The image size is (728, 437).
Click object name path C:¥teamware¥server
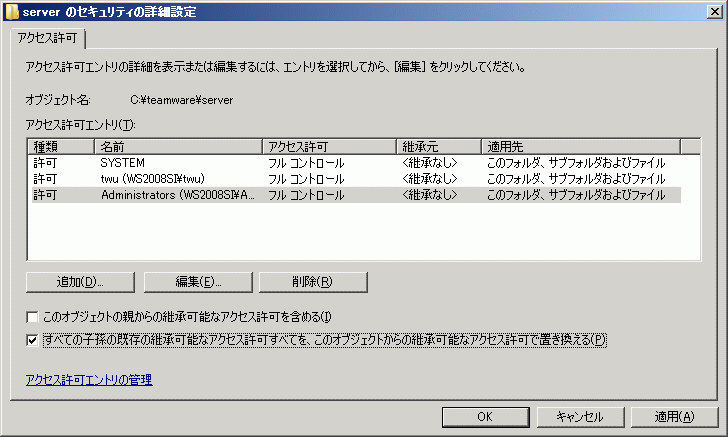tap(182, 100)
